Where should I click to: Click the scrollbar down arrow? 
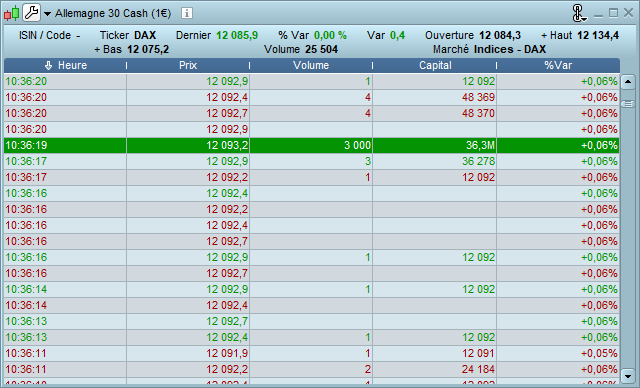(x=627, y=375)
